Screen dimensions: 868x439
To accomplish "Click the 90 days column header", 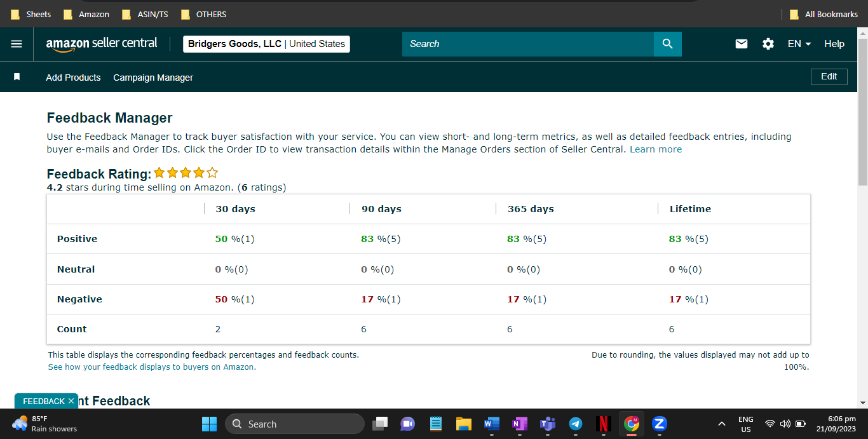I will pyautogui.click(x=381, y=209).
